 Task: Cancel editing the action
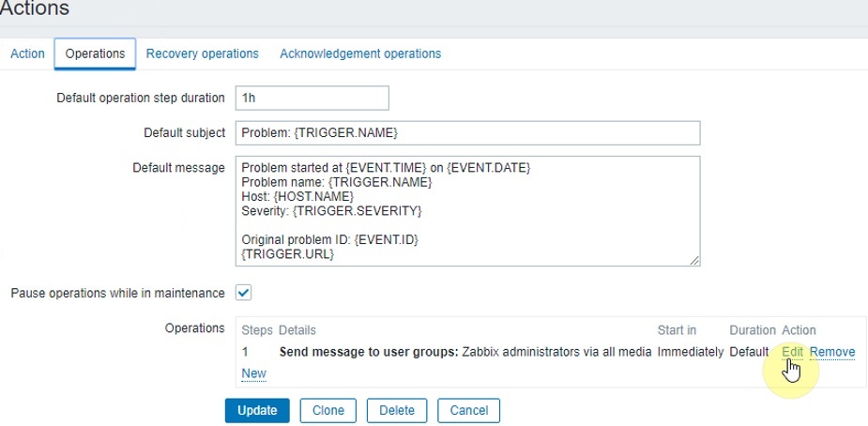[468, 410]
